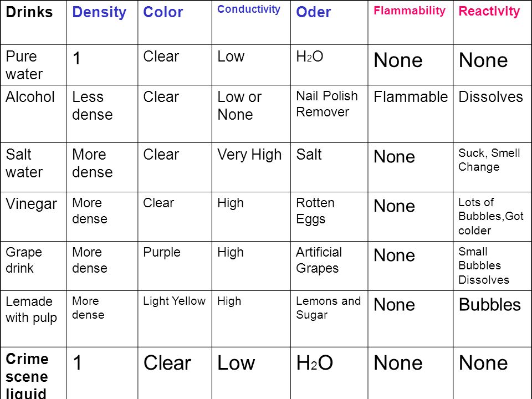Viewport: 532px width, 399px height.
Task: Select the Nail Polish Remover cell
Action: click(x=327, y=104)
